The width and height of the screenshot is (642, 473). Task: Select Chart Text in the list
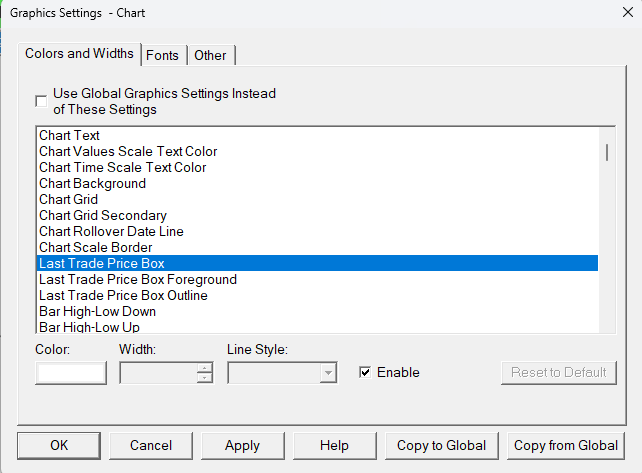pyautogui.click(x=318, y=135)
